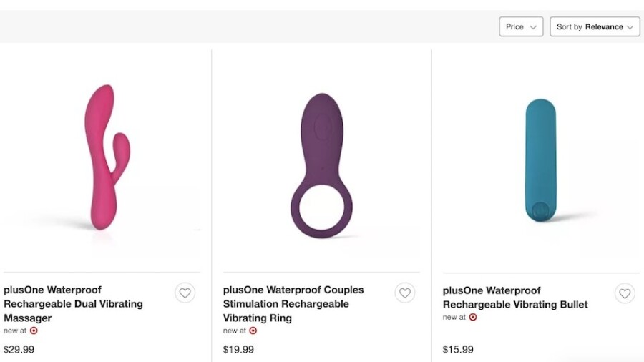This screenshot has width=644, height=362.
Task: Save the Rechargeable Vibrating Bullet via heart
Action: click(x=624, y=293)
